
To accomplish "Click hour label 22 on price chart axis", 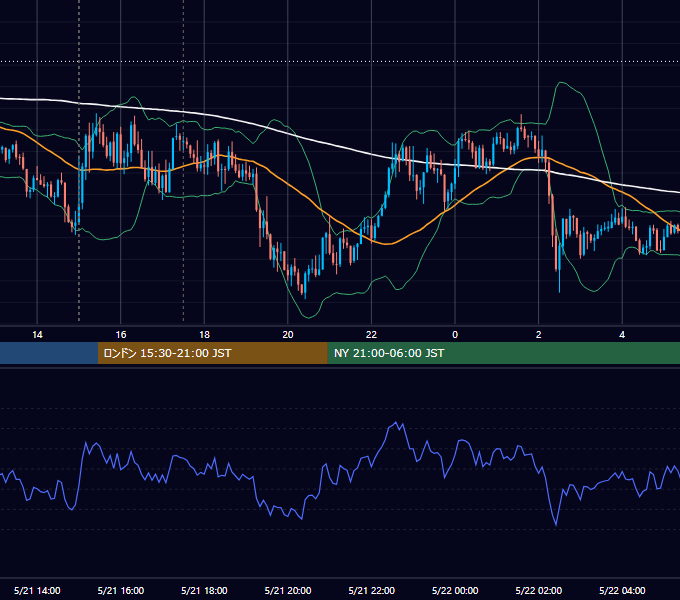I will 372,335.
